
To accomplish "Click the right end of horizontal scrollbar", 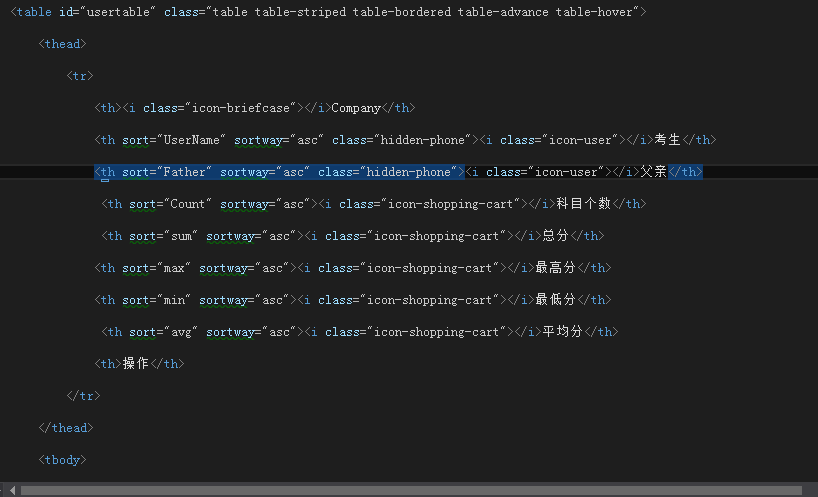I will [x=810, y=490].
